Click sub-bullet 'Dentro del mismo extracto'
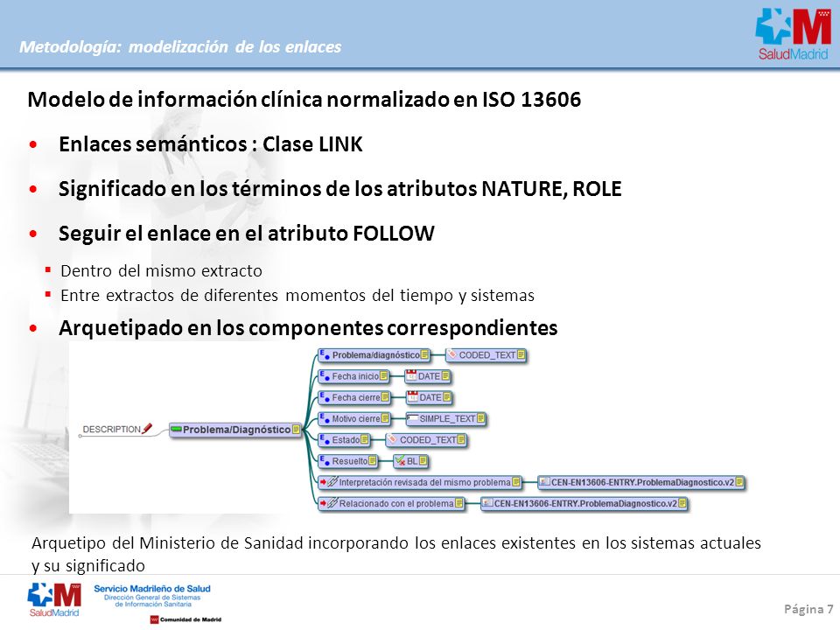This screenshot has width=840, height=630. point(161,271)
